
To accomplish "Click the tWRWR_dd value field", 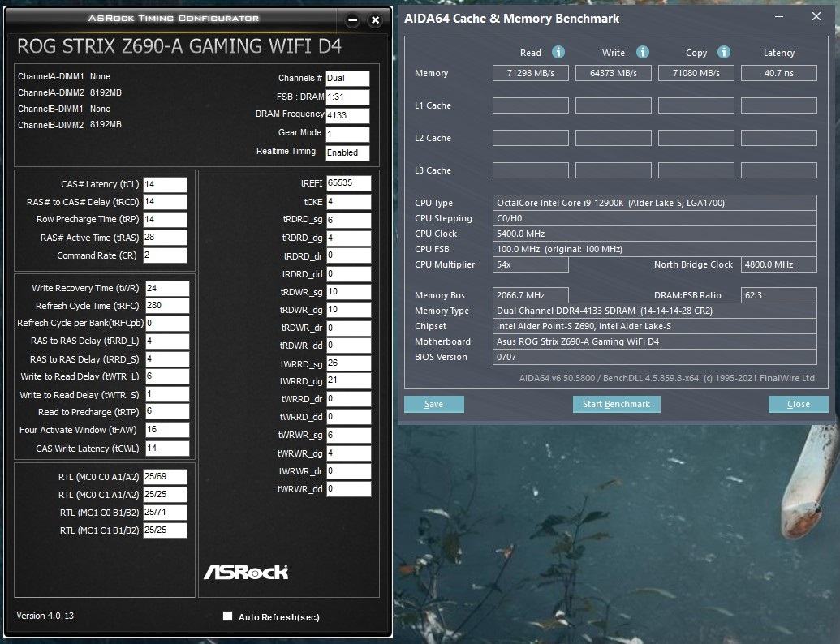I will point(348,489).
